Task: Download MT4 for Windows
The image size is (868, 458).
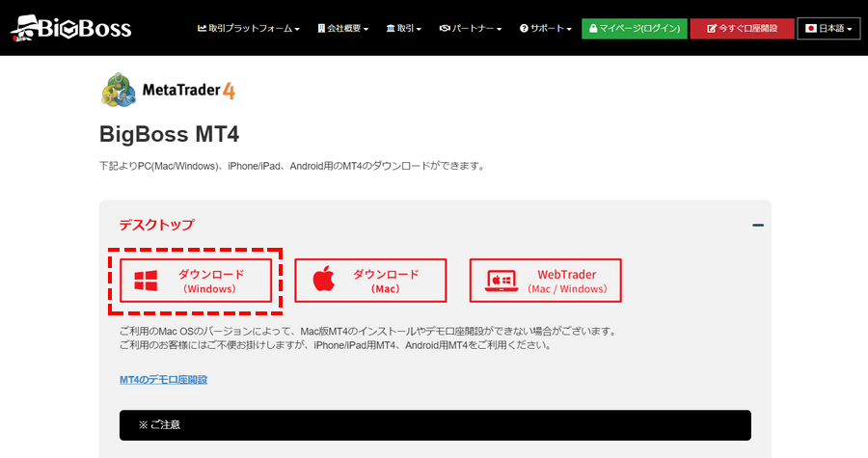Action: point(196,281)
